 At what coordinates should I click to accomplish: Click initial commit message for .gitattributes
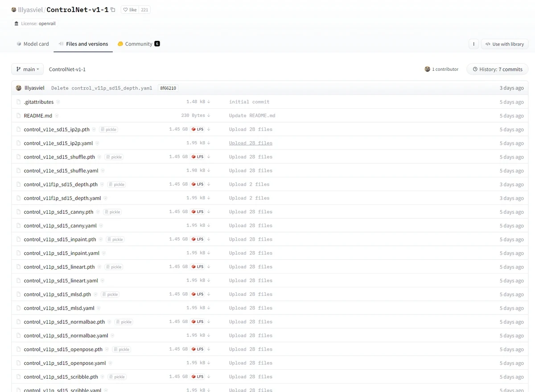point(249,102)
